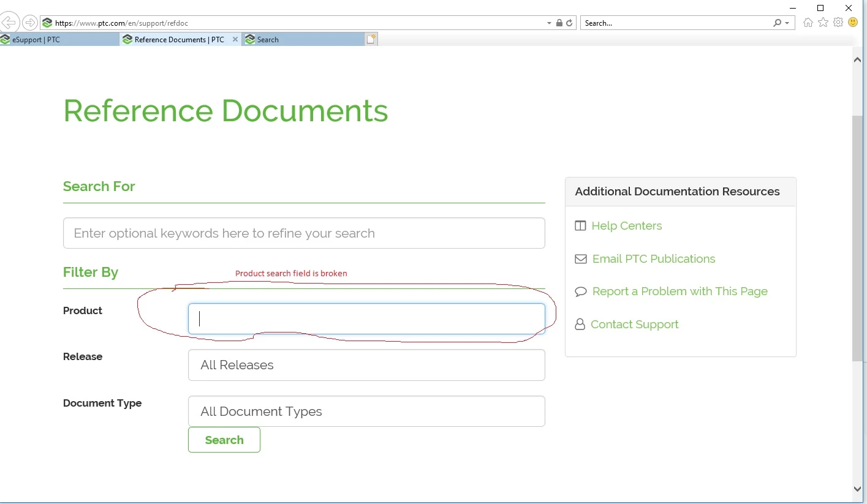Open Favorites star icon
Viewport: 867px width, 504px height.
click(823, 23)
